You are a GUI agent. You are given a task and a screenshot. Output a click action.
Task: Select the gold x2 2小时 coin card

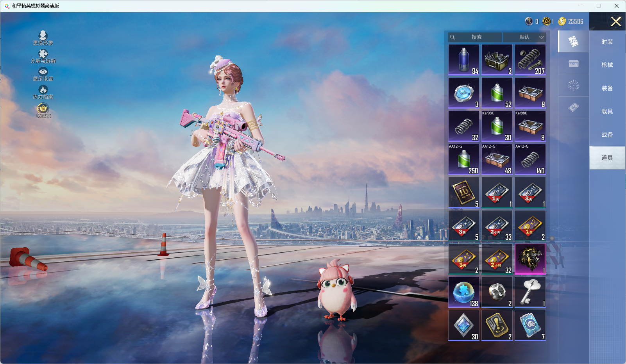(497, 259)
